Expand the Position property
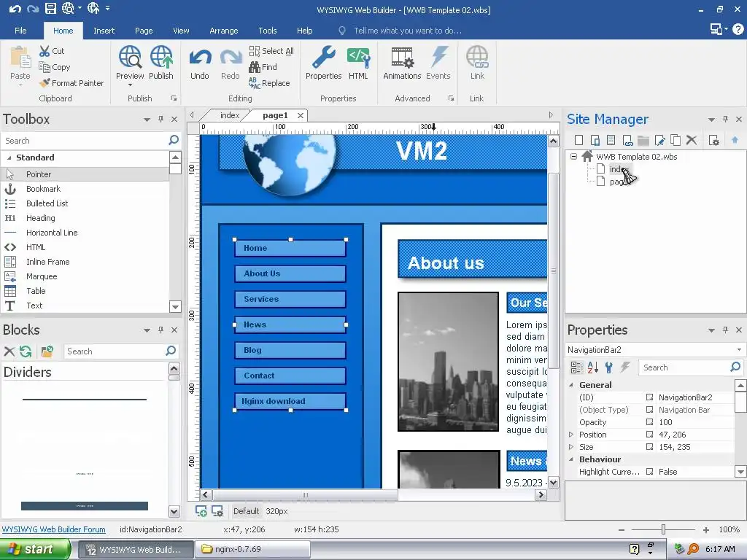Viewport: 747px width, 560px height. (570, 435)
